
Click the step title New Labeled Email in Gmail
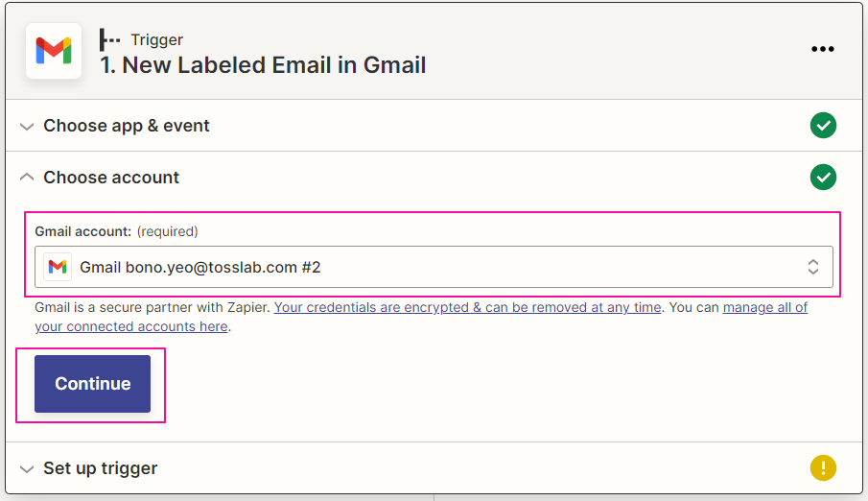[264, 65]
